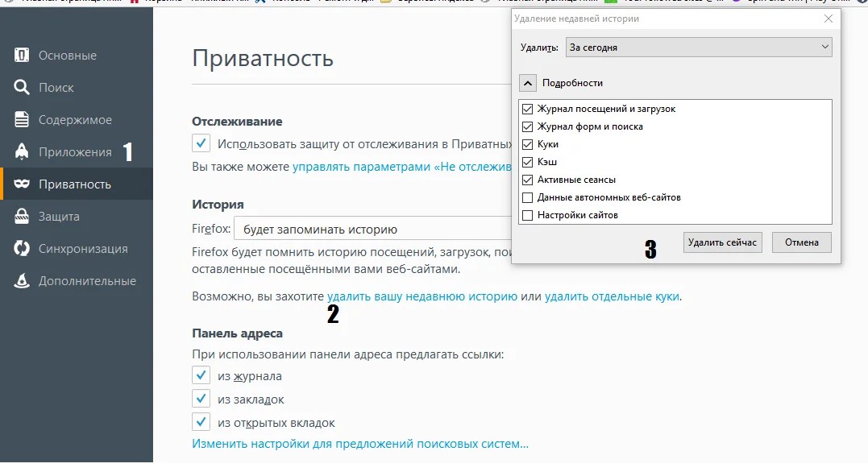Screen dimensions: 868x476
Task: Click the dialog title Удаление недавней истории
Action: (x=576, y=19)
